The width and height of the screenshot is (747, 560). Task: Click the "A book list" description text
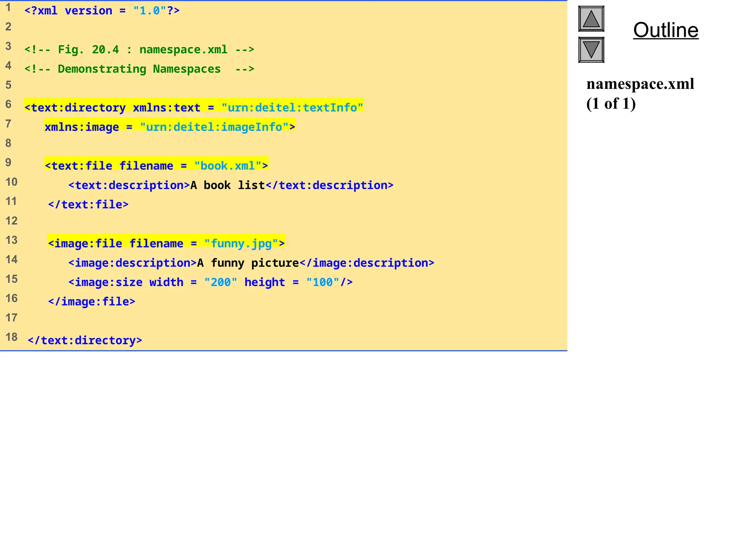pyautogui.click(x=228, y=185)
